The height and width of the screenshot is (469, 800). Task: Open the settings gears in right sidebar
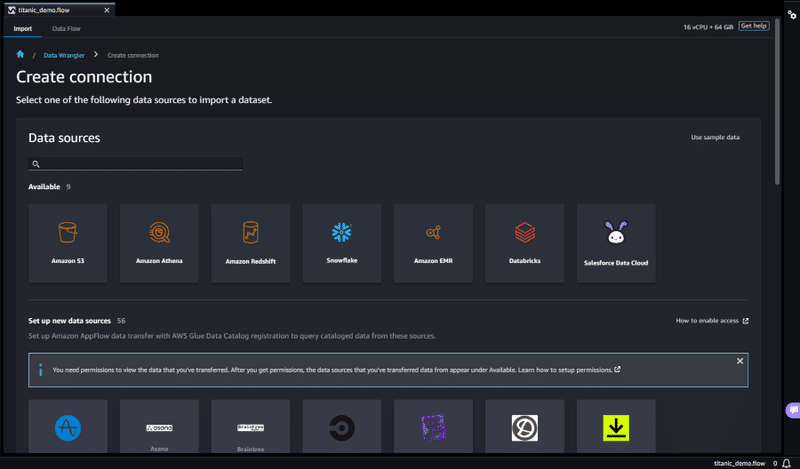tap(792, 15)
